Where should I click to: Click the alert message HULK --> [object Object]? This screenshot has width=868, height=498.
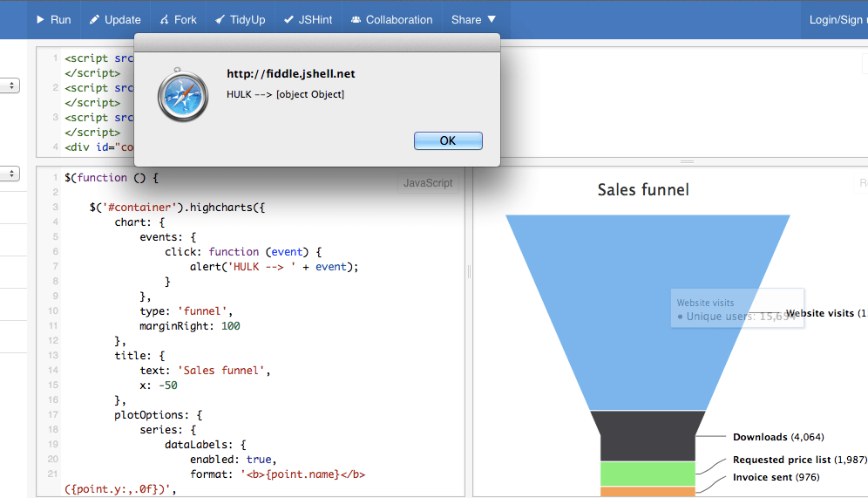pyautogui.click(x=285, y=94)
